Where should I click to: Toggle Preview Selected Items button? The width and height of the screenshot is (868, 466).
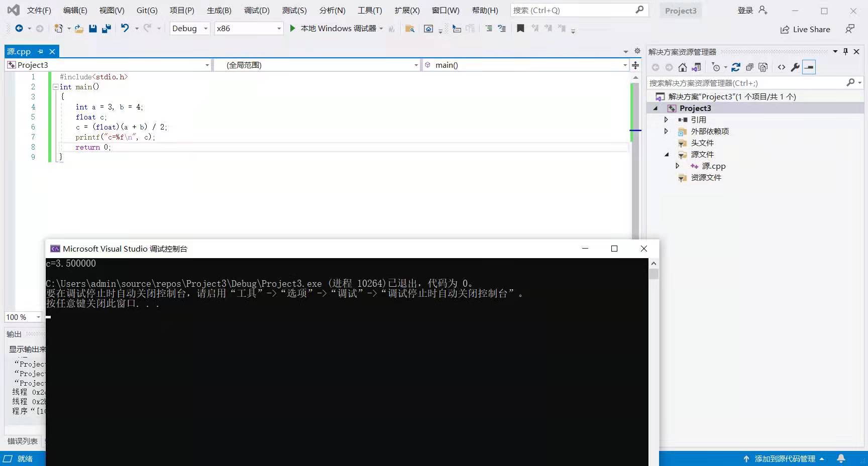click(x=809, y=67)
